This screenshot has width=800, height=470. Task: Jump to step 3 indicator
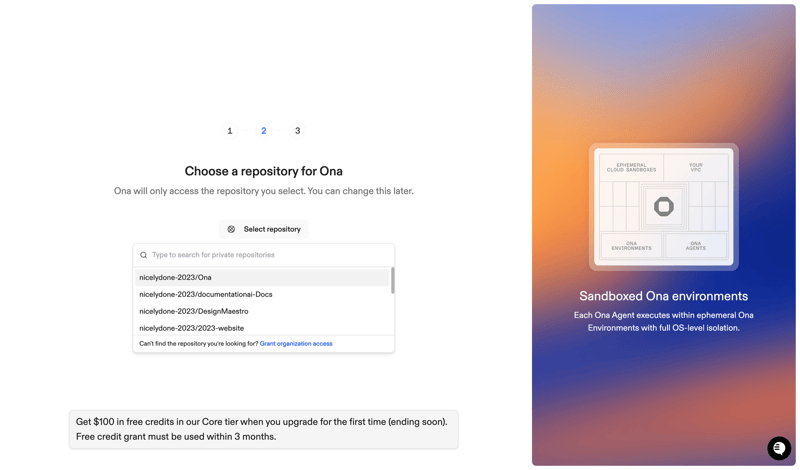(x=297, y=131)
